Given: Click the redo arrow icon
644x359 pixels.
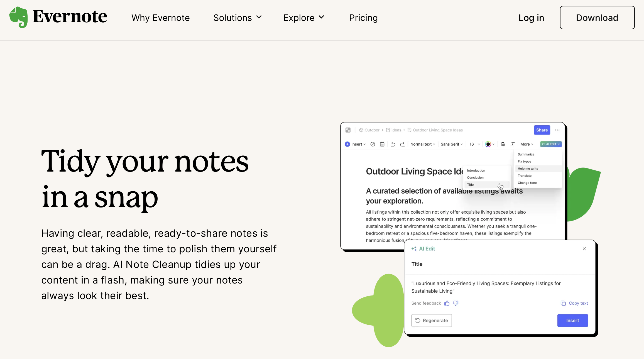Looking at the screenshot, I should click(402, 144).
